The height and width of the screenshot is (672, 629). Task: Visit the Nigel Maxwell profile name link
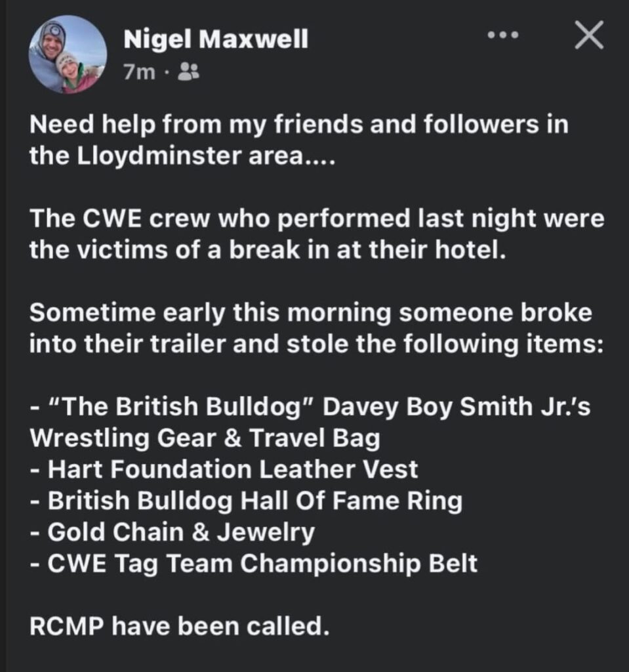click(216, 41)
